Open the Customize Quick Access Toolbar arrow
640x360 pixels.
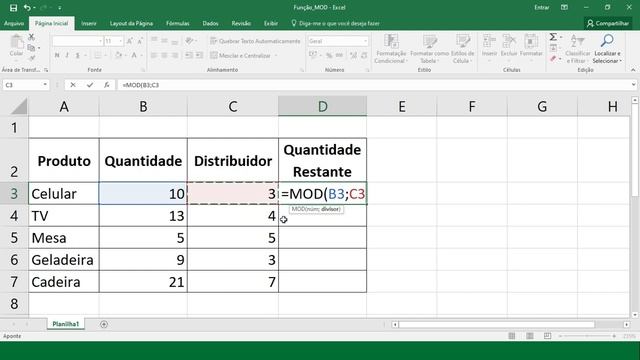(x=60, y=8)
